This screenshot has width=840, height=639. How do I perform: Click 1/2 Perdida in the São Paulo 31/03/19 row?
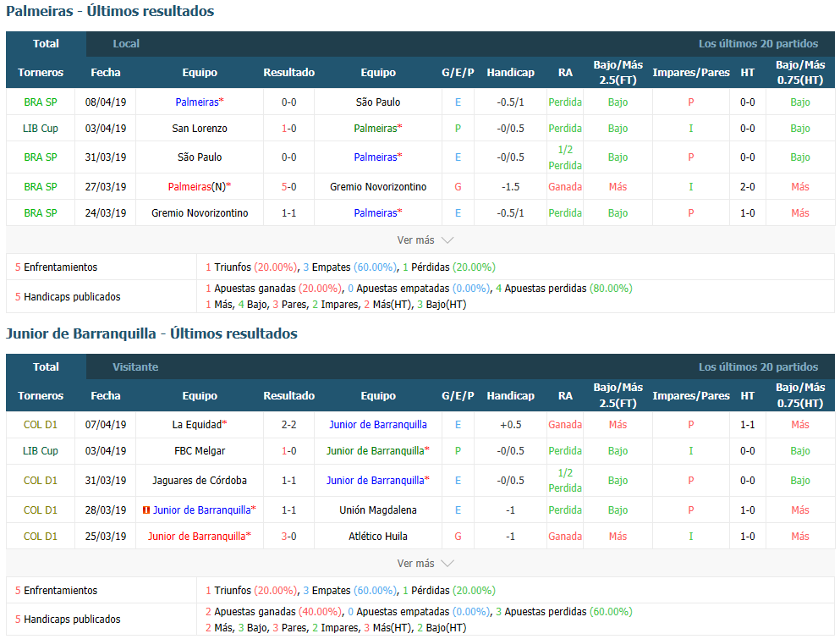pos(564,157)
